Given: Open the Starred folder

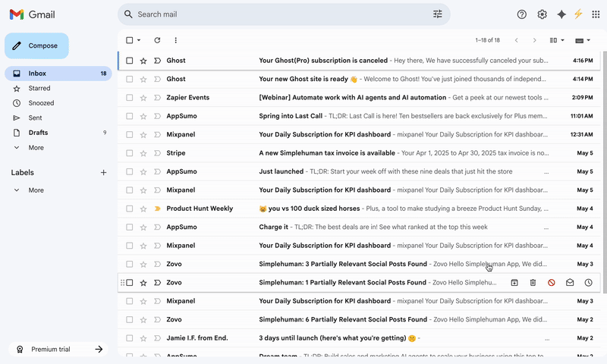Looking at the screenshot, I should pyautogui.click(x=58, y=88).
